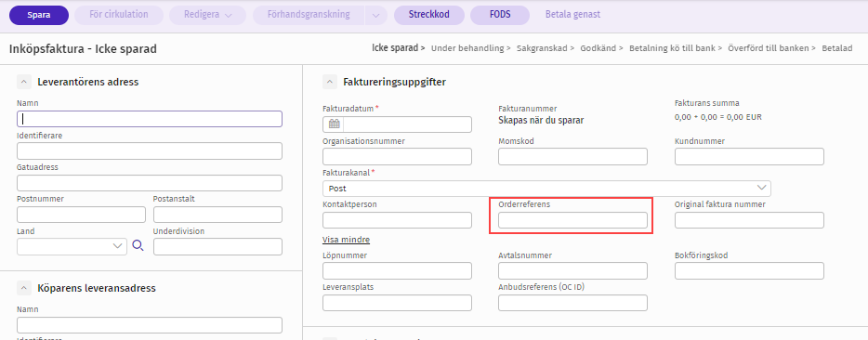Click the Icke sparad status step
This screenshot has width=868, height=340.
click(395, 47)
